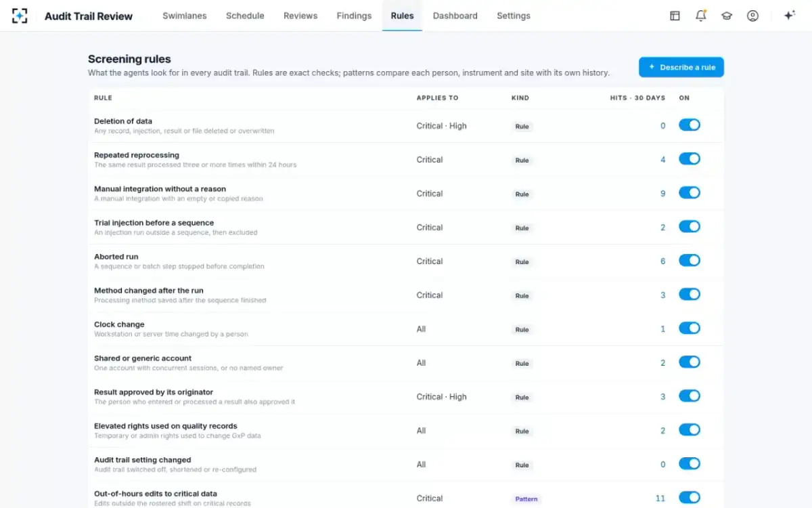Toggle Elevated rights used on quality records
812x508 pixels.
tap(690, 430)
